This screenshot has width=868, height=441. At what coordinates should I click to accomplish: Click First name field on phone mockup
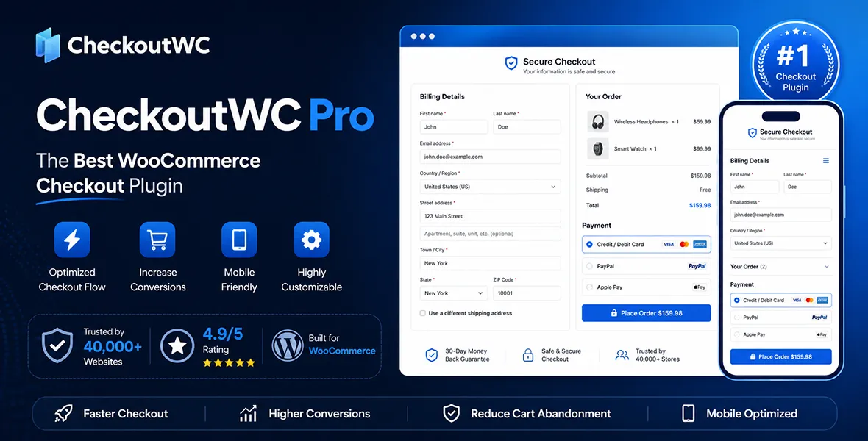pyautogui.click(x=754, y=187)
